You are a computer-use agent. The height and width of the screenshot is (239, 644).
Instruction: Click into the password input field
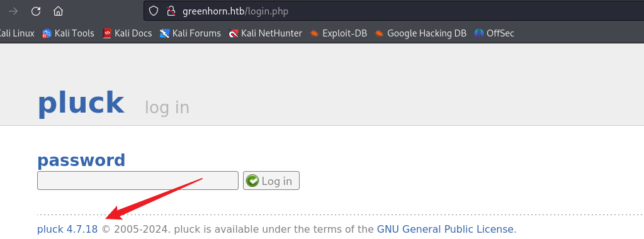point(138,181)
